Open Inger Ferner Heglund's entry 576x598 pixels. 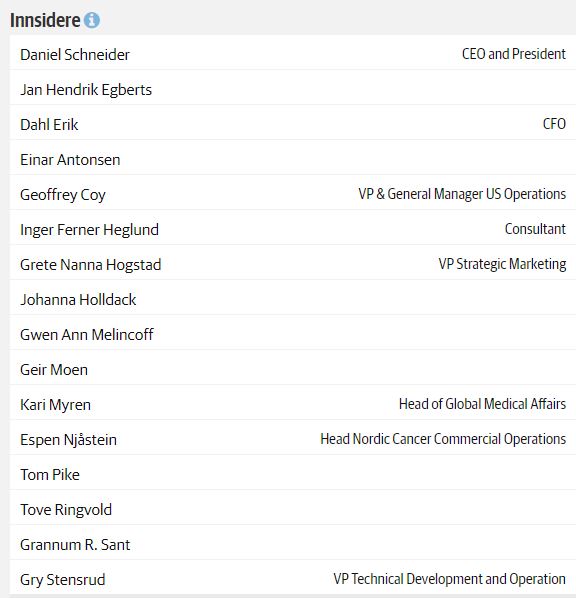(293, 228)
